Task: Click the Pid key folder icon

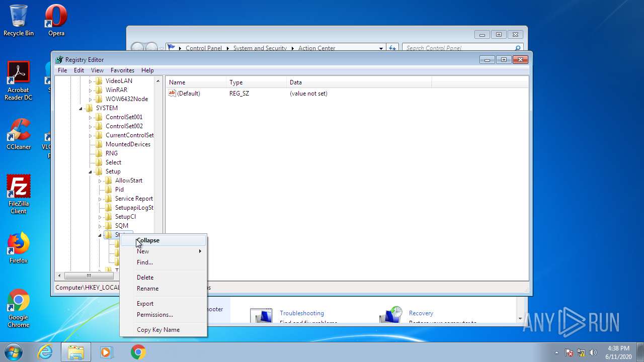Action: (x=109, y=190)
